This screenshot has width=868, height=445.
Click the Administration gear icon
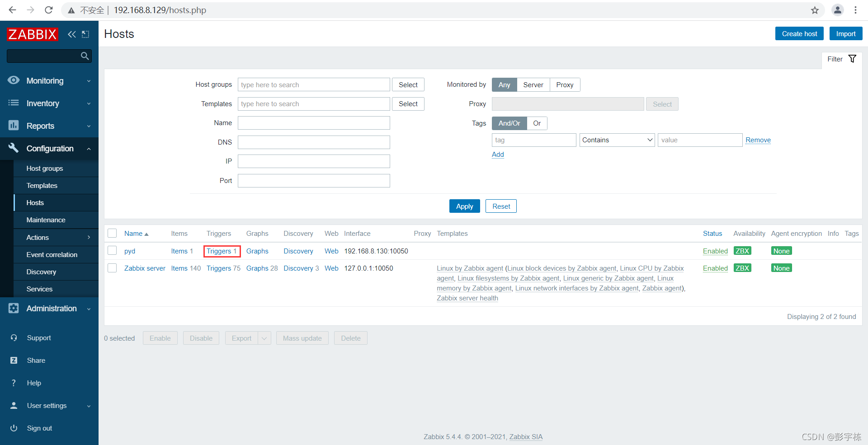[14, 308]
